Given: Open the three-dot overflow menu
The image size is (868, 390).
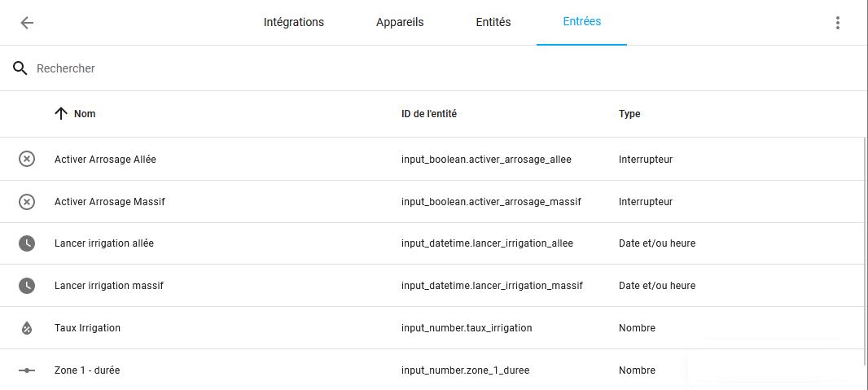Looking at the screenshot, I should pos(838,23).
